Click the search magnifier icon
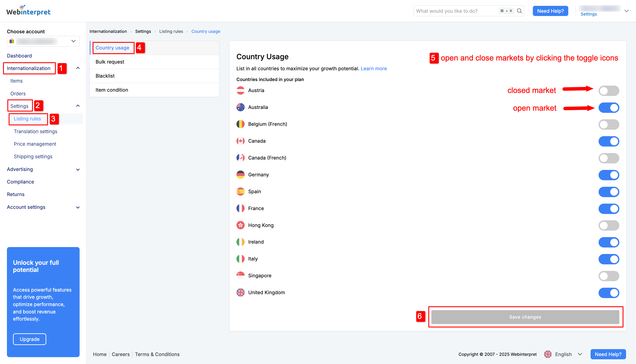 click(519, 11)
